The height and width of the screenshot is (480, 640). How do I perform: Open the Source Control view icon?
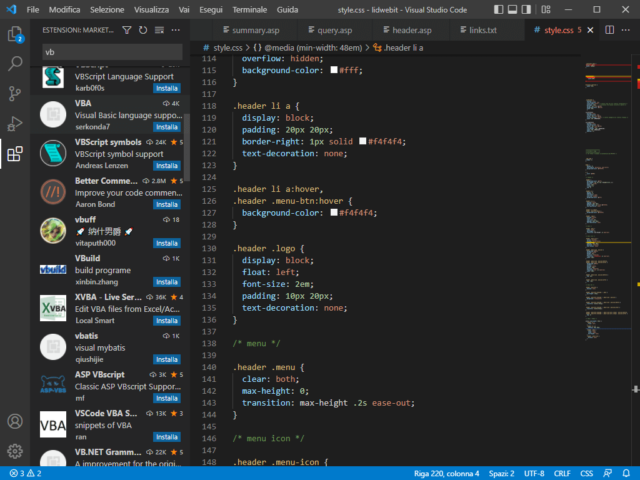coord(15,93)
